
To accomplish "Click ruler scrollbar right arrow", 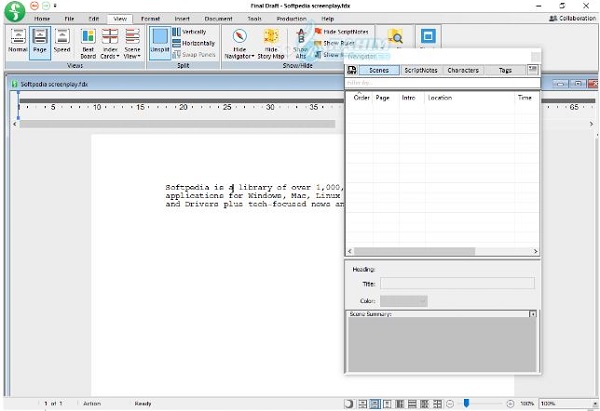I will point(591,124).
